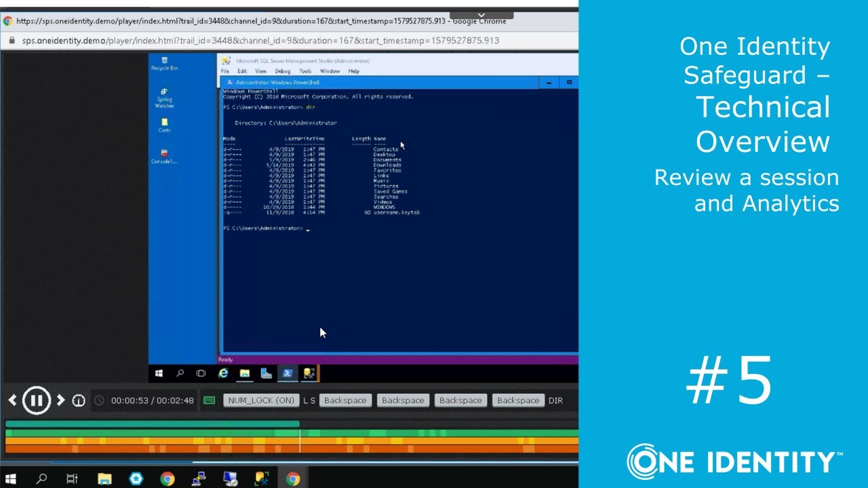Open Server Manager on recorded taskbar
Viewport: 868px width, 488px height.
point(267,373)
